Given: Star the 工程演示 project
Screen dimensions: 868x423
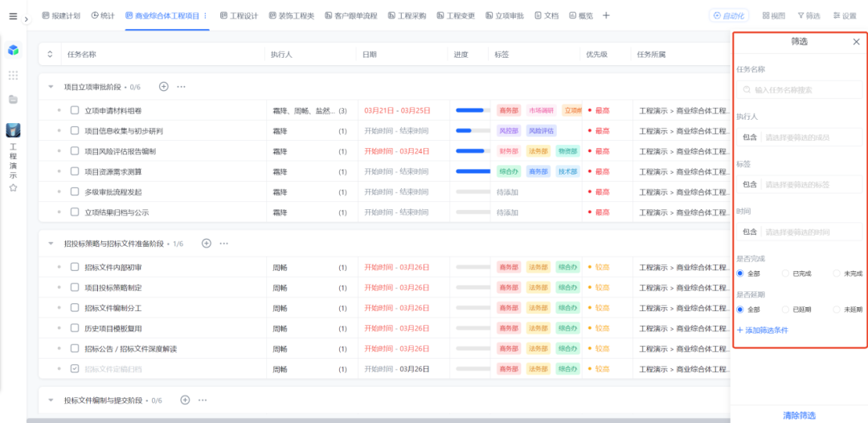Looking at the screenshot, I should (x=14, y=187).
